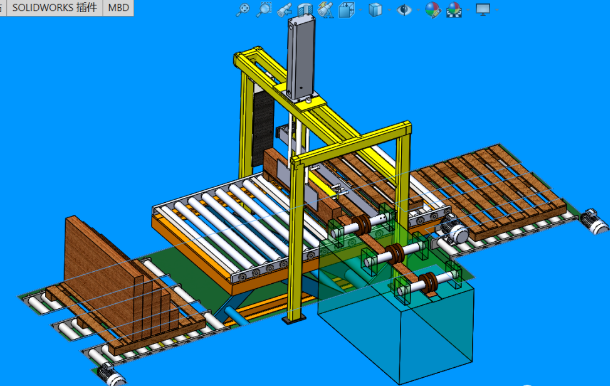Open the View Orientation dropdown arrow
This screenshot has width=610, height=386.
tap(360, 10)
